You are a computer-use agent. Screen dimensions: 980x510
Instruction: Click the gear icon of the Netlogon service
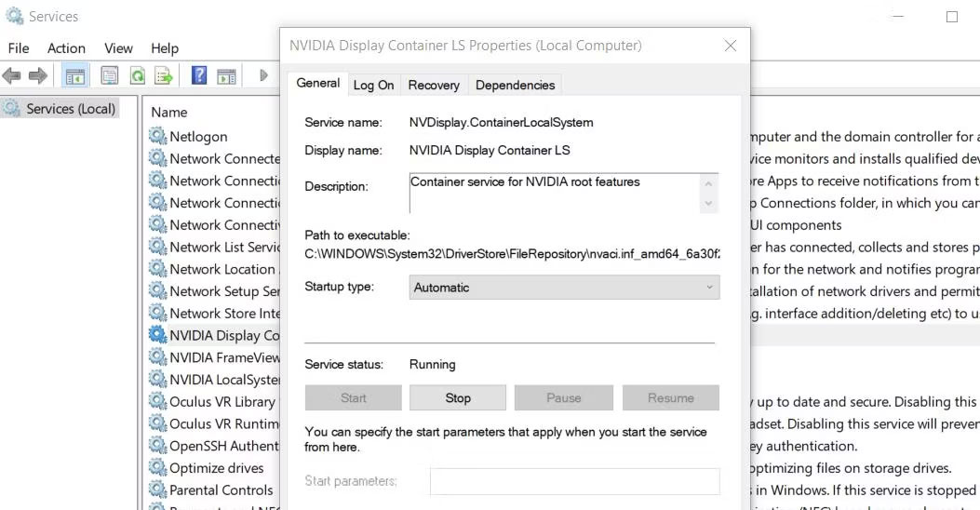pyautogui.click(x=157, y=136)
